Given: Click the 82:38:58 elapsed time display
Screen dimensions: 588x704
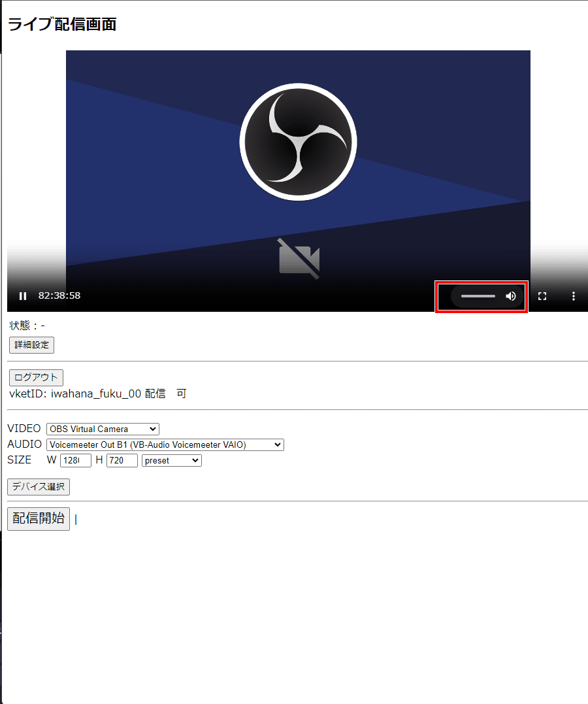Looking at the screenshot, I should [59, 295].
